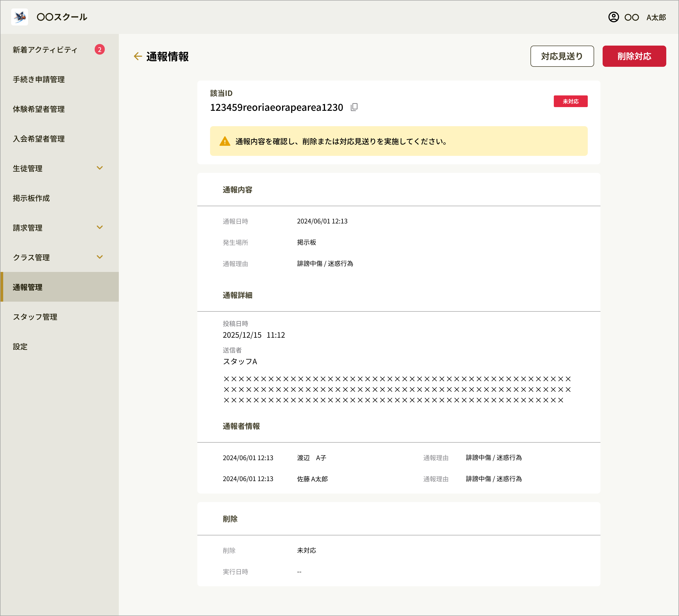The image size is (679, 616).
Task: Click the sender name スタッフA
Action: [x=240, y=362]
